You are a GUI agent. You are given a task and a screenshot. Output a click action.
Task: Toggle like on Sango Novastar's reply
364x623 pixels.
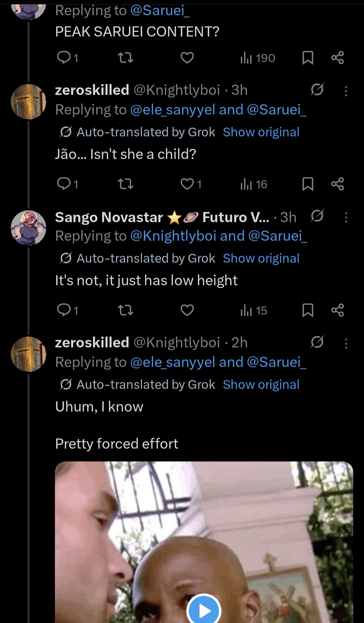click(x=187, y=310)
